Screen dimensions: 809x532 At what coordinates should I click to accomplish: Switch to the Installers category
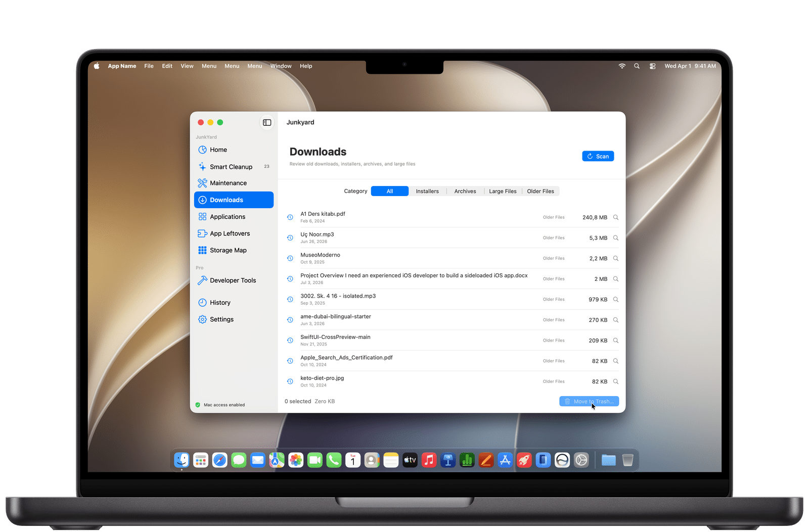427,191
